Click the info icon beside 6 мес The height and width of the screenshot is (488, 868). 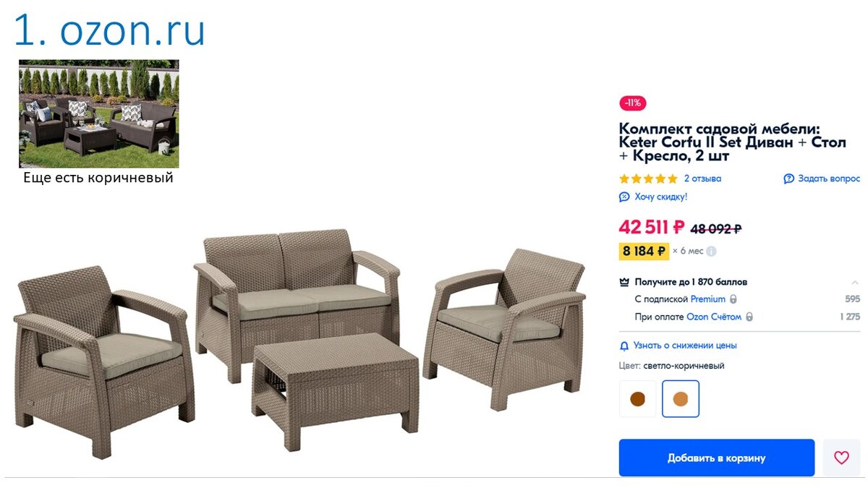point(711,252)
